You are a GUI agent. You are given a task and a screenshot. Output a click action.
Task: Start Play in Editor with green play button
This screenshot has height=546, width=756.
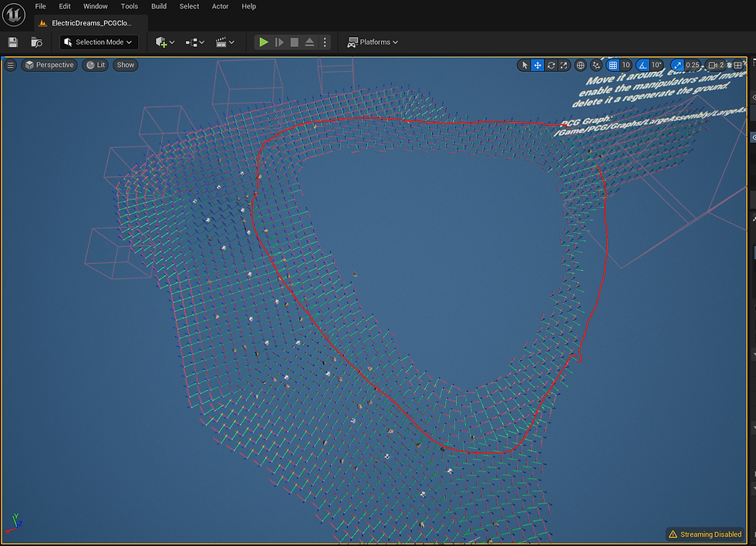(263, 42)
